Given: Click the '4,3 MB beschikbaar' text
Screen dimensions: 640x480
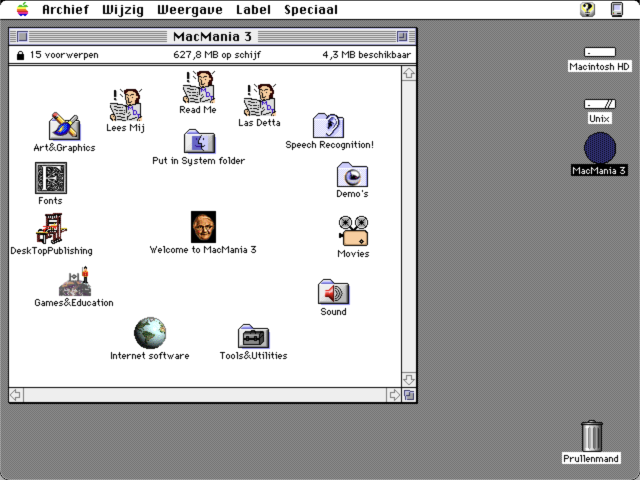Looking at the screenshot, I should (x=367, y=55).
